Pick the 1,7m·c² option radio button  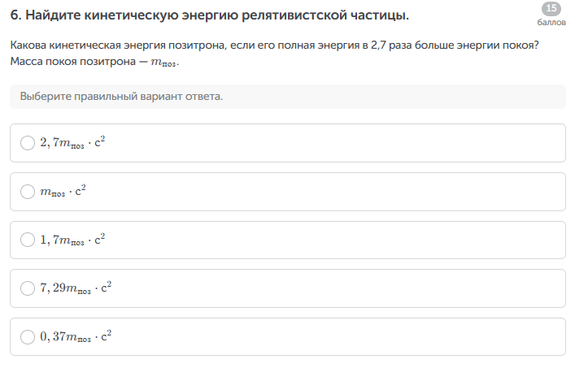(28, 240)
